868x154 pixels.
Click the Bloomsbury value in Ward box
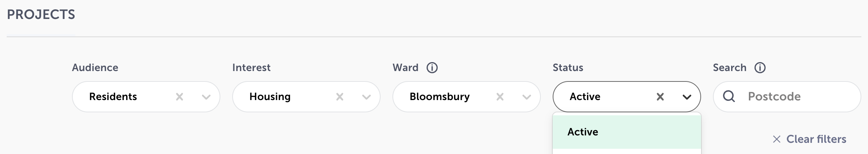point(440,97)
